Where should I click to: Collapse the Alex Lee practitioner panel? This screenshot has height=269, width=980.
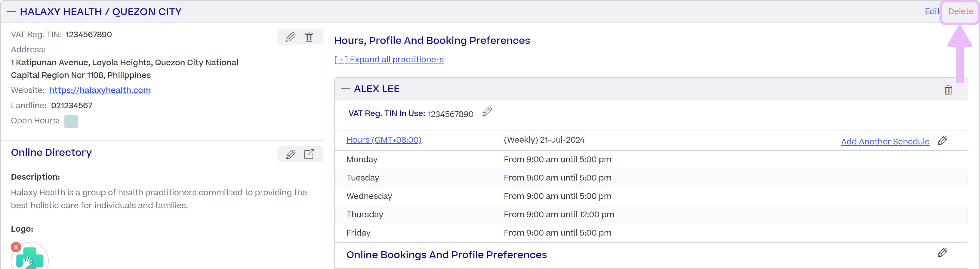click(345, 89)
